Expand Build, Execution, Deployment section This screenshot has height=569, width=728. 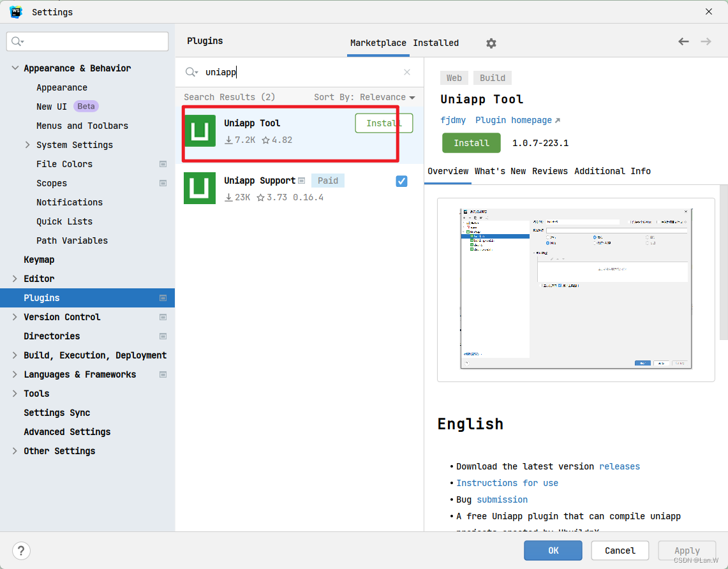(x=15, y=355)
